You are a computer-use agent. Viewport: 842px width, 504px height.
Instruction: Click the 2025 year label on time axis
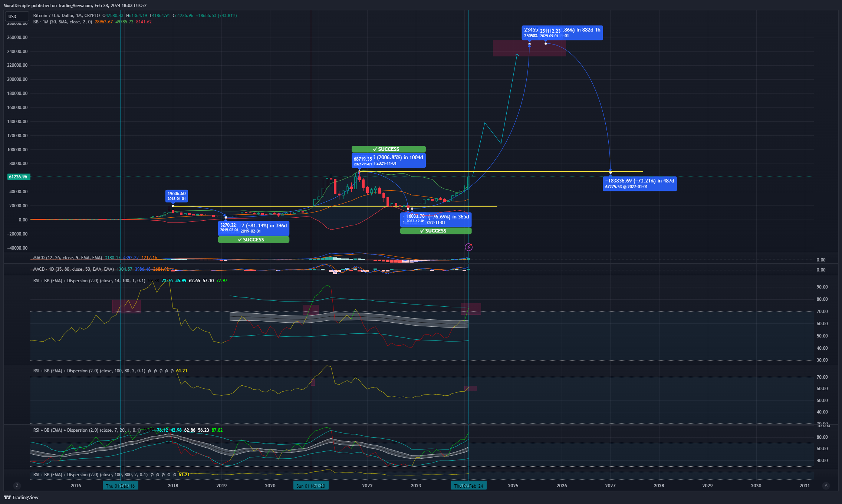point(513,485)
